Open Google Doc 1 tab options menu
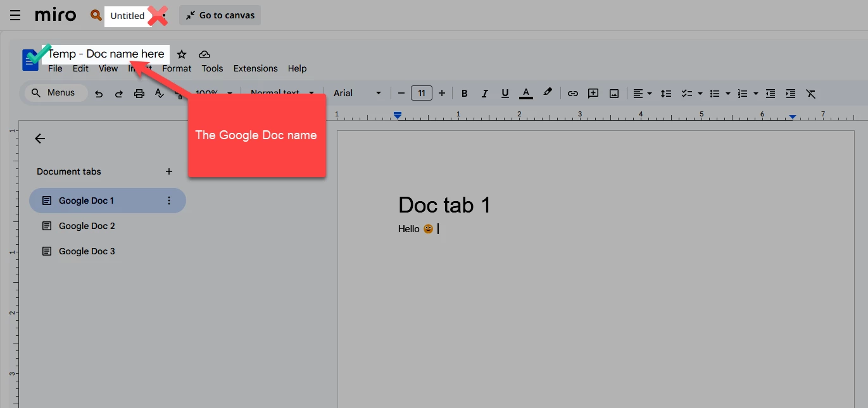 169,201
